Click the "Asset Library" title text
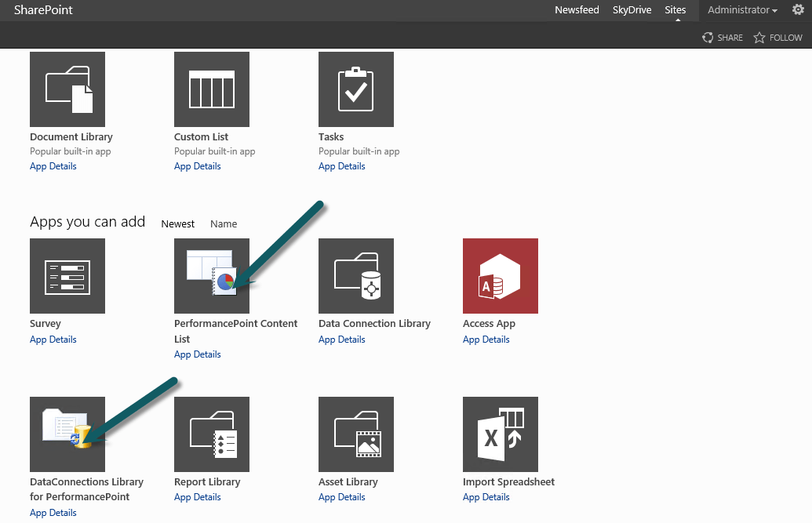The height and width of the screenshot is (523, 812). 348,482
